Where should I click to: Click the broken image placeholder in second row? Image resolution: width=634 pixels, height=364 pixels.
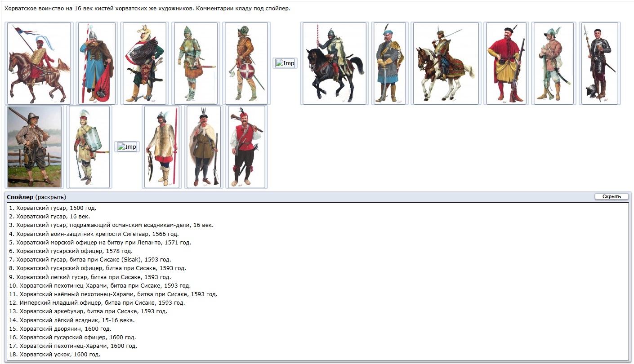(x=127, y=147)
